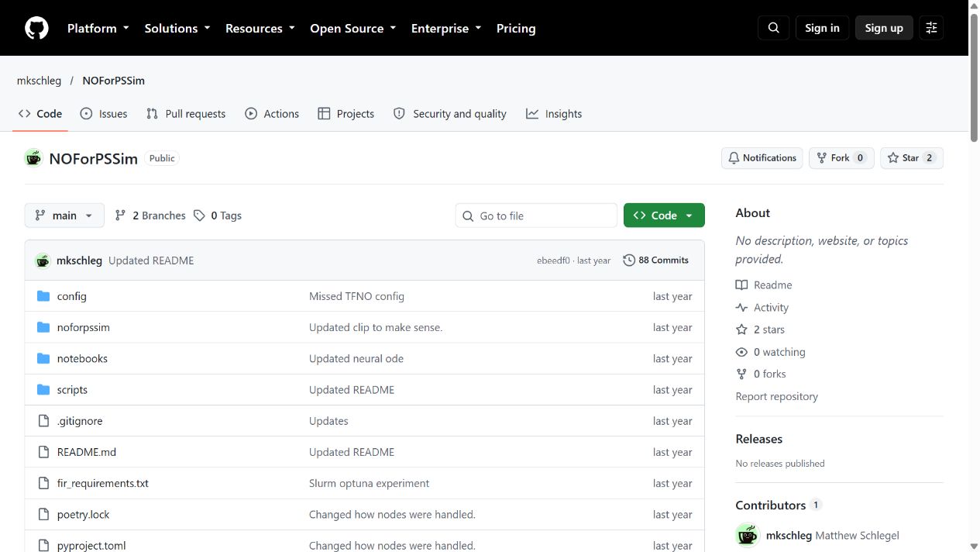The width and height of the screenshot is (980, 552).
Task: Click the Public visibility badge
Action: tap(162, 158)
